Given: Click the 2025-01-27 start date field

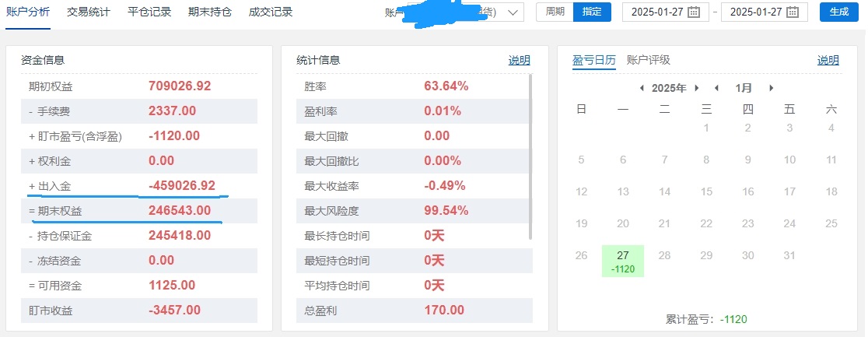Looking at the screenshot, I should [x=666, y=12].
